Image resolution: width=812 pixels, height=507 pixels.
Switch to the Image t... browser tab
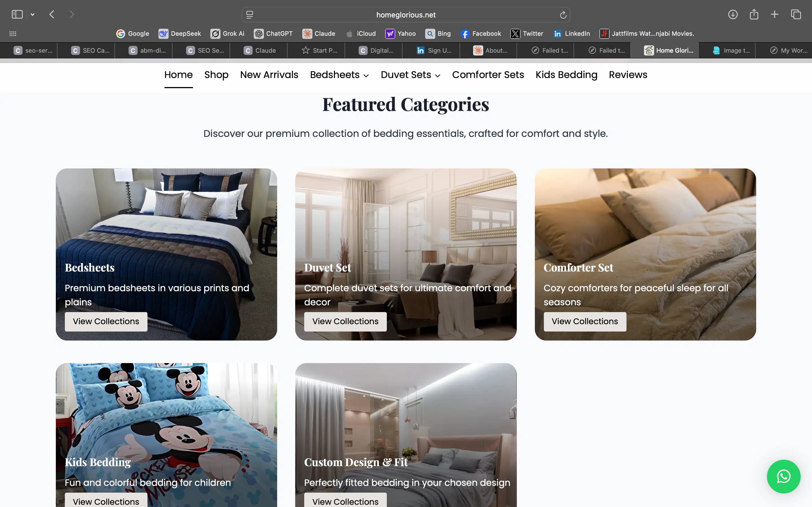pyautogui.click(x=731, y=50)
